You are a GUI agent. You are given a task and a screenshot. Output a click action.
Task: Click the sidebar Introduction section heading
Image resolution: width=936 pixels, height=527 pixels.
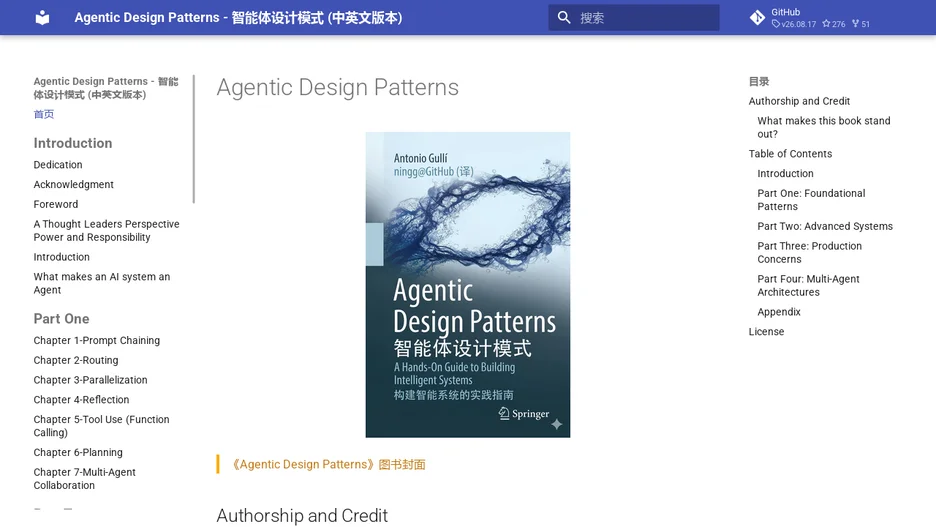pos(73,143)
